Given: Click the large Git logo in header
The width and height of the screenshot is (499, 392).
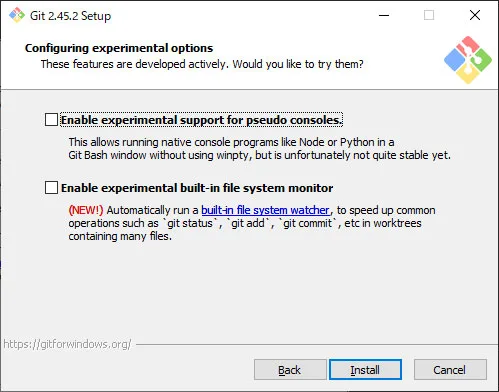Looking at the screenshot, I should pyautogui.click(x=468, y=60).
